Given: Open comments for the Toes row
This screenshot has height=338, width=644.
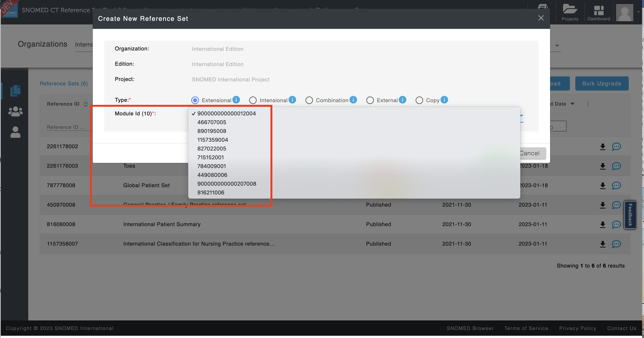Looking at the screenshot, I should [616, 166].
